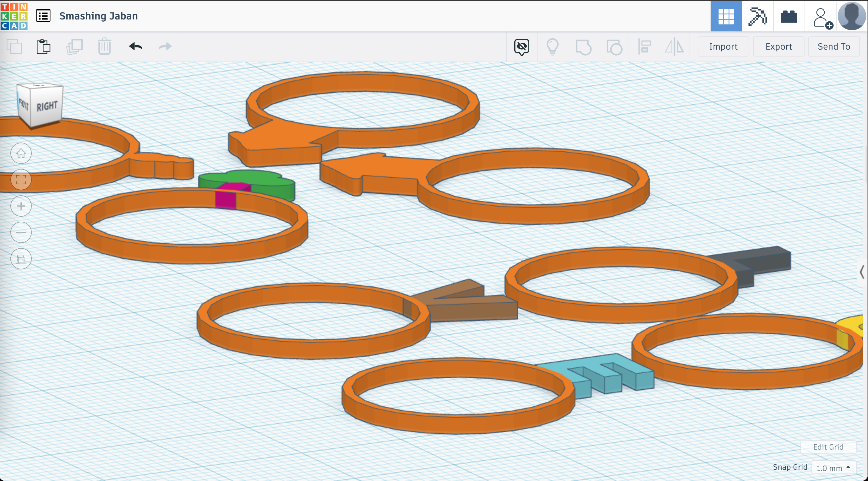This screenshot has width=868, height=481.
Task: Click the Tinkercad logo home icon
Action: click(x=14, y=16)
